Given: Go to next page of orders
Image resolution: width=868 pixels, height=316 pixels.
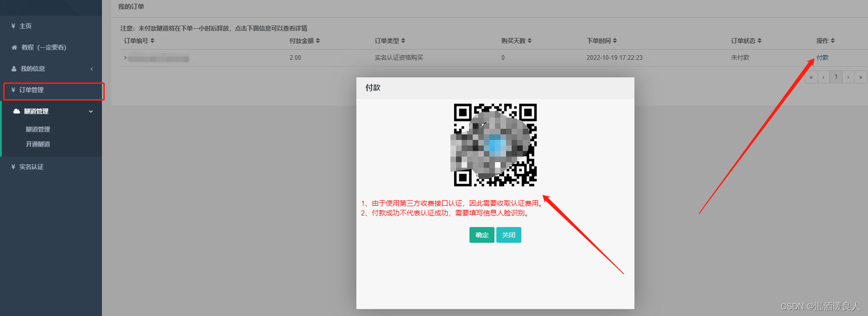Looking at the screenshot, I should pyautogui.click(x=849, y=77).
